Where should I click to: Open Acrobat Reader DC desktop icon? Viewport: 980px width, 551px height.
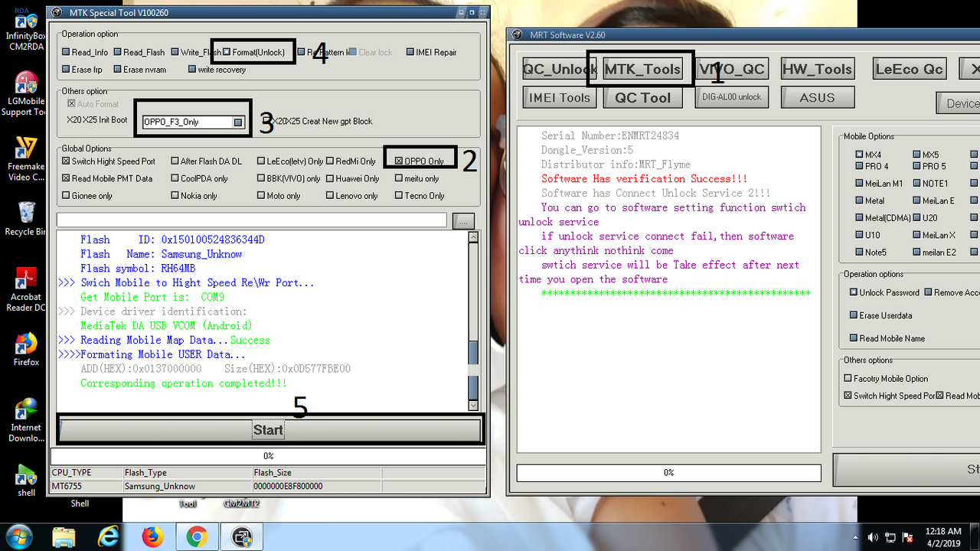[x=25, y=289]
